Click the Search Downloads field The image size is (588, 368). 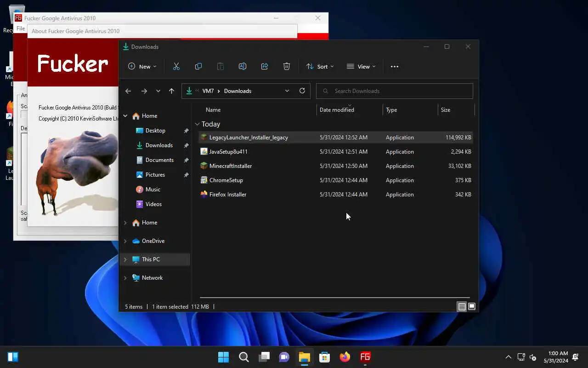pyautogui.click(x=395, y=91)
